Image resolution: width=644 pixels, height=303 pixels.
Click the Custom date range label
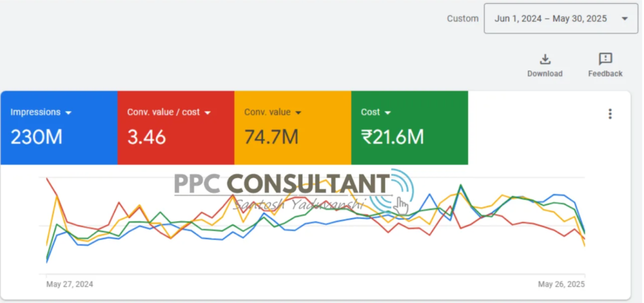click(x=462, y=19)
